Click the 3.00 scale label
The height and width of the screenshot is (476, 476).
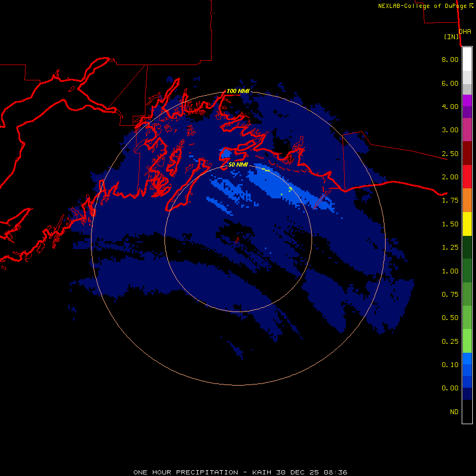click(x=450, y=130)
